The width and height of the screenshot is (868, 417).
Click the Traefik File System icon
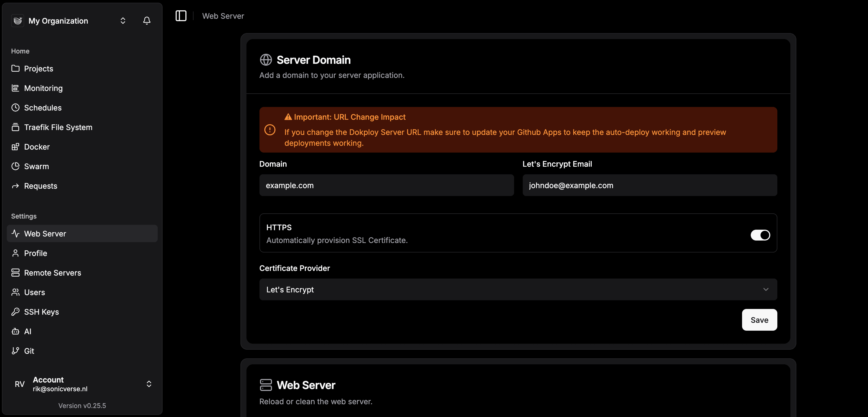point(15,127)
